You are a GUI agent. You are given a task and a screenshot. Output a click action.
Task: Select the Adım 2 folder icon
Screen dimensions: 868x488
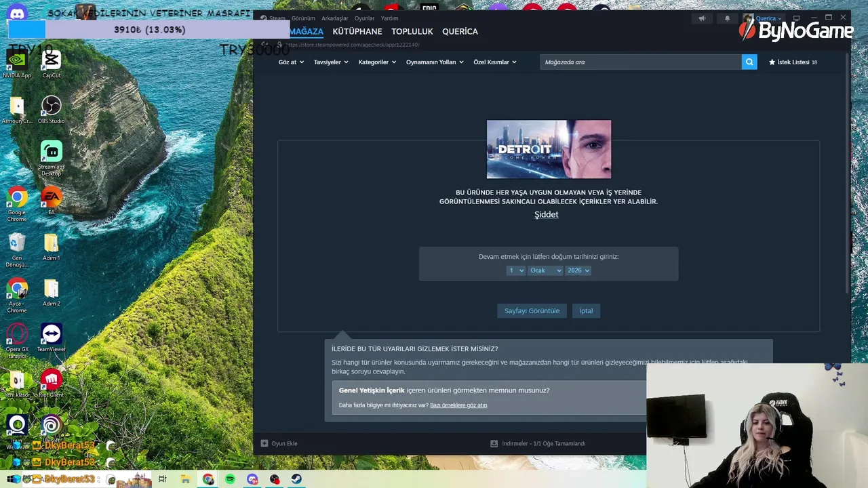click(52, 292)
